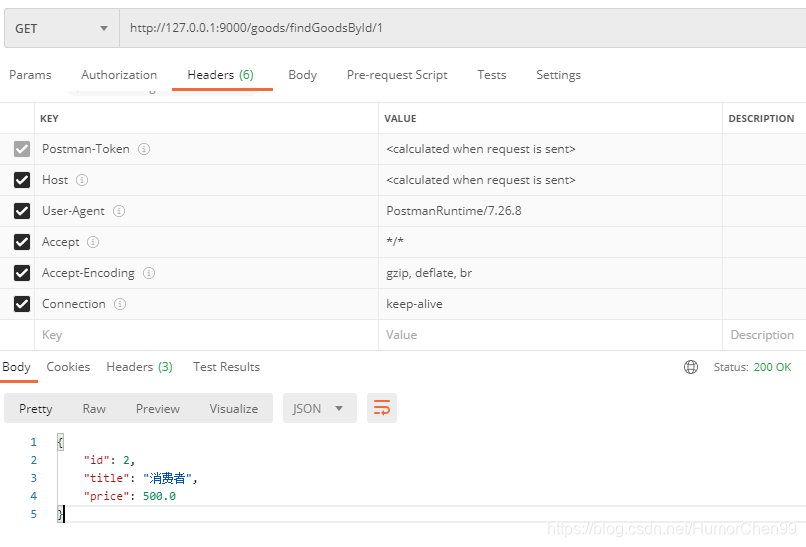Click info icon beside Accept header
Image resolution: width=806 pixels, height=547 pixels.
click(x=93, y=242)
